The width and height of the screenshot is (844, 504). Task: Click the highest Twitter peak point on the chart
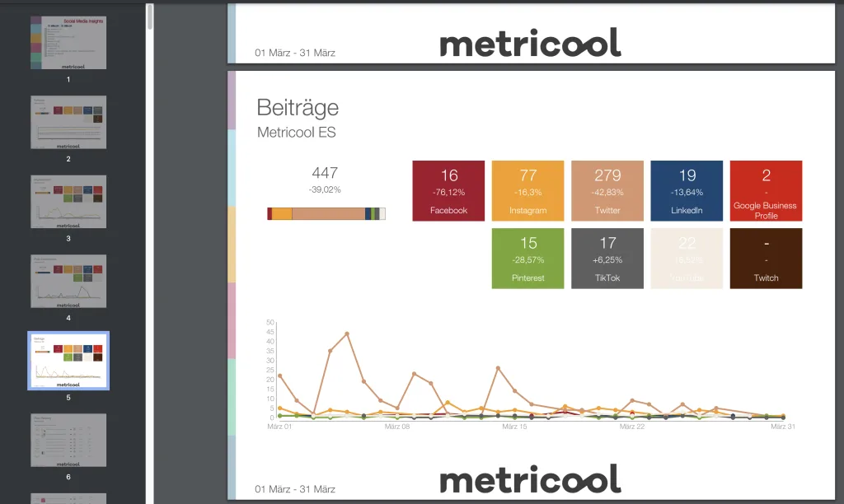pos(347,334)
